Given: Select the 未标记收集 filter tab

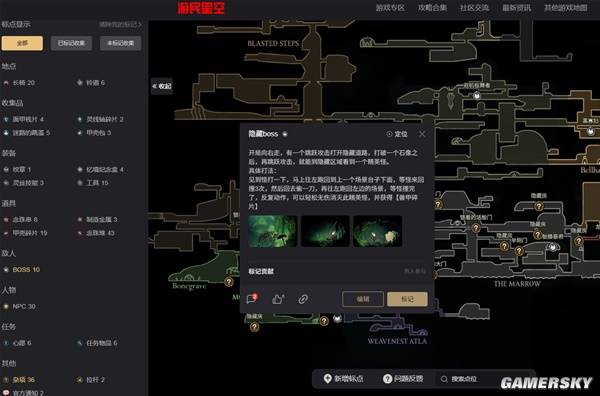Looking at the screenshot, I should (x=121, y=43).
